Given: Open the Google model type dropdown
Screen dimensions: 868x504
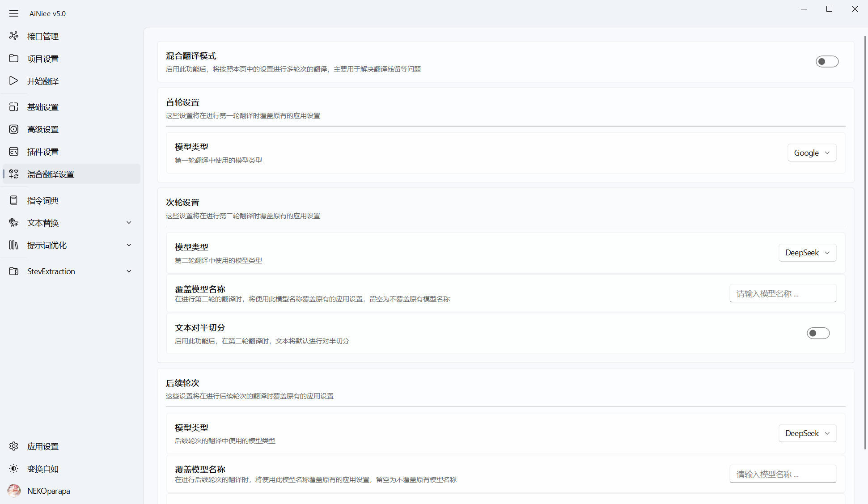Looking at the screenshot, I should coord(812,153).
